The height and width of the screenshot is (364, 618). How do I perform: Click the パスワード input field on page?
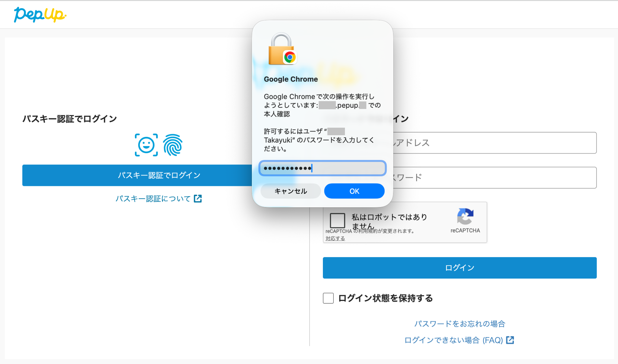click(x=494, y=177)
